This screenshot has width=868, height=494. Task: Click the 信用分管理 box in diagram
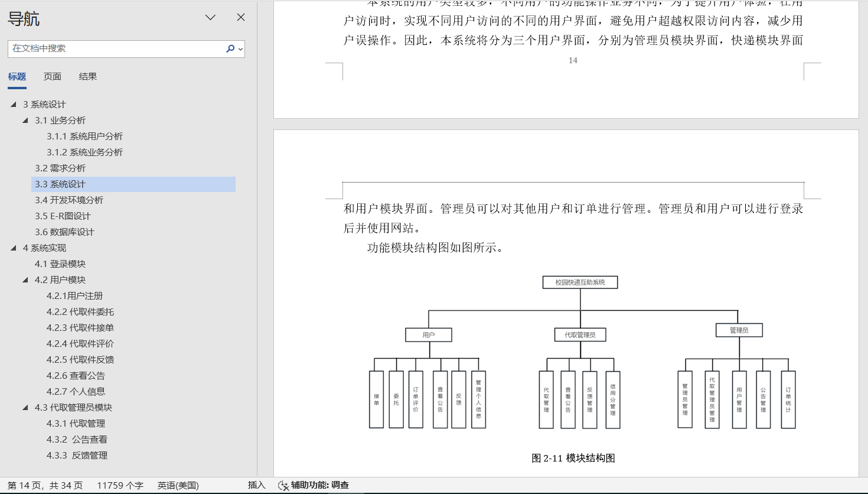coord(613,400)
